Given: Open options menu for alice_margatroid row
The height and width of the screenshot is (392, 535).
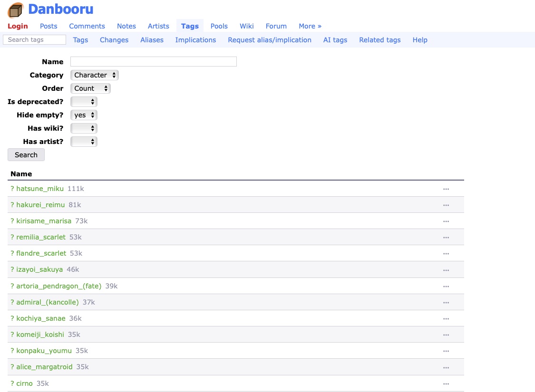Looking at the screenshot, I should click(446, 367).
